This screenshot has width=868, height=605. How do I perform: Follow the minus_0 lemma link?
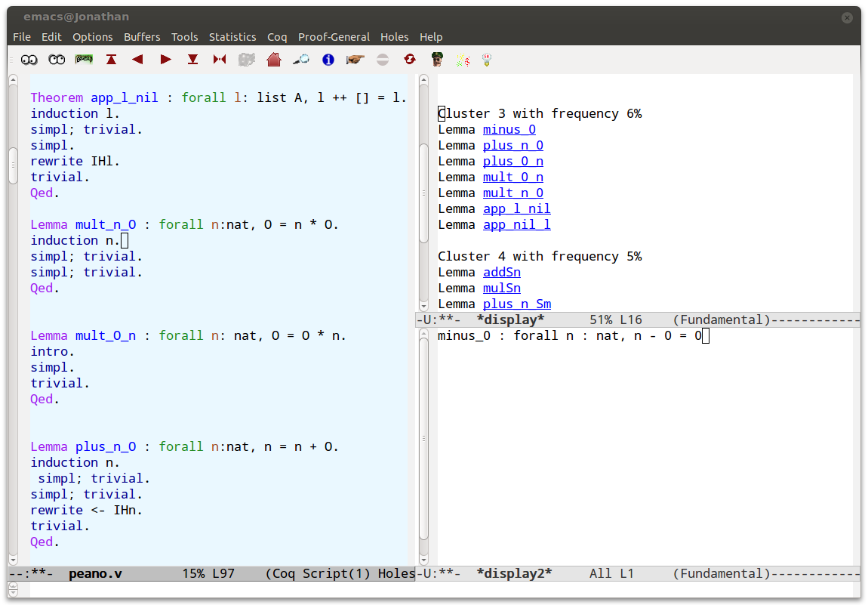coord(509,130)
